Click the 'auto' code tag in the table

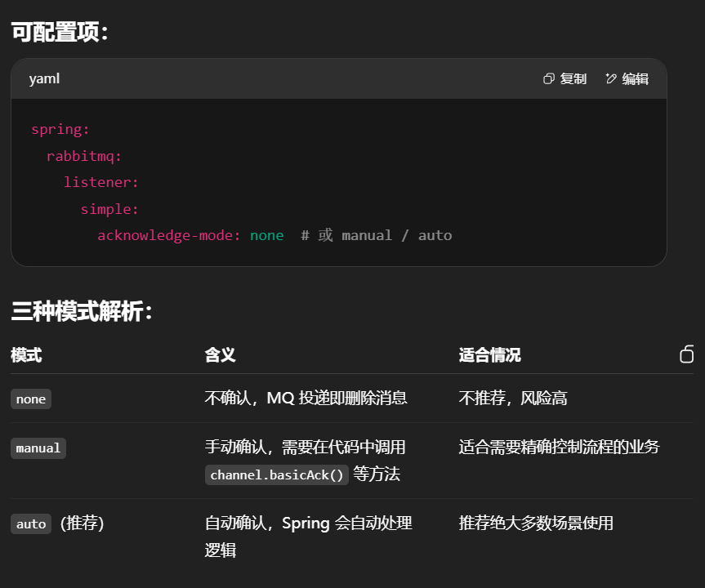coord(31,524)
